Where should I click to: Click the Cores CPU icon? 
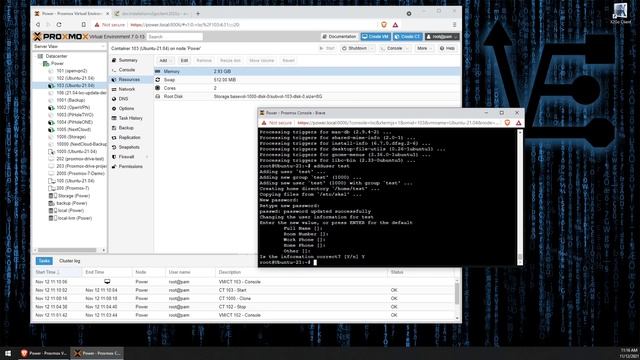click(158, 88)
